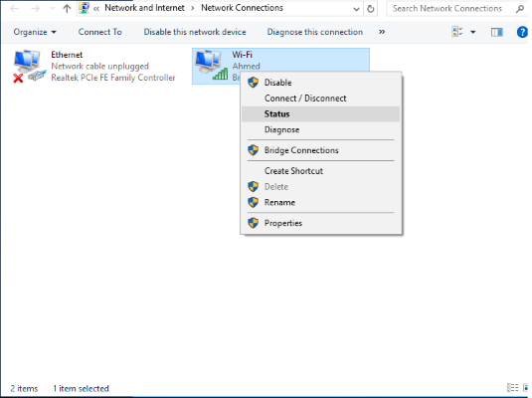Click the shield icon beside Rename
This screenshot has width=532, height=398.
[254, 202]
